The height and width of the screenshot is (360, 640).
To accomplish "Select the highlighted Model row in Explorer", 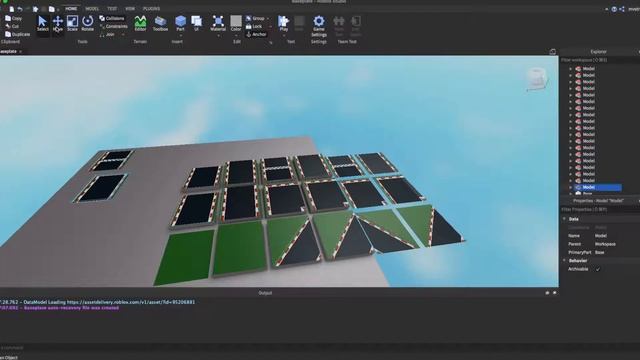I will (x=598, y=187).
